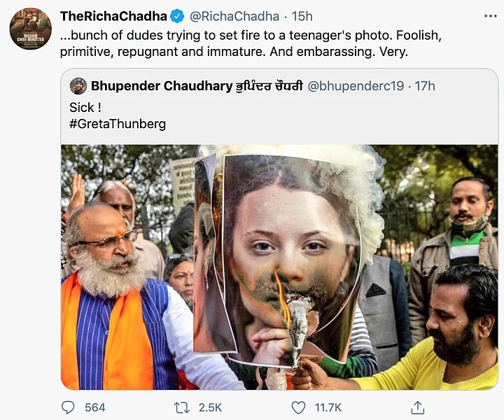
Task: Open the TheRichaChadha display name
Action: [113, 16]
